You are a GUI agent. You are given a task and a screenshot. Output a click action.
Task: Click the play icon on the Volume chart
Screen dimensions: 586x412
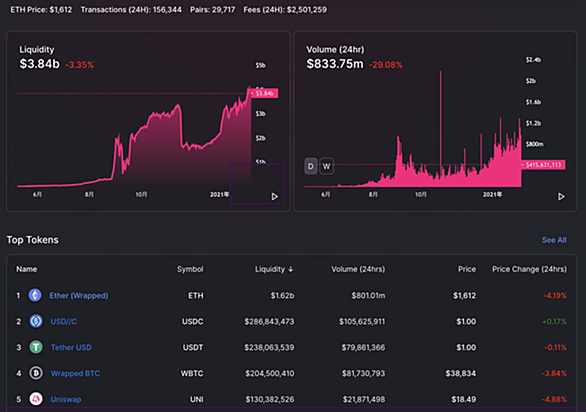pos(561,197)
